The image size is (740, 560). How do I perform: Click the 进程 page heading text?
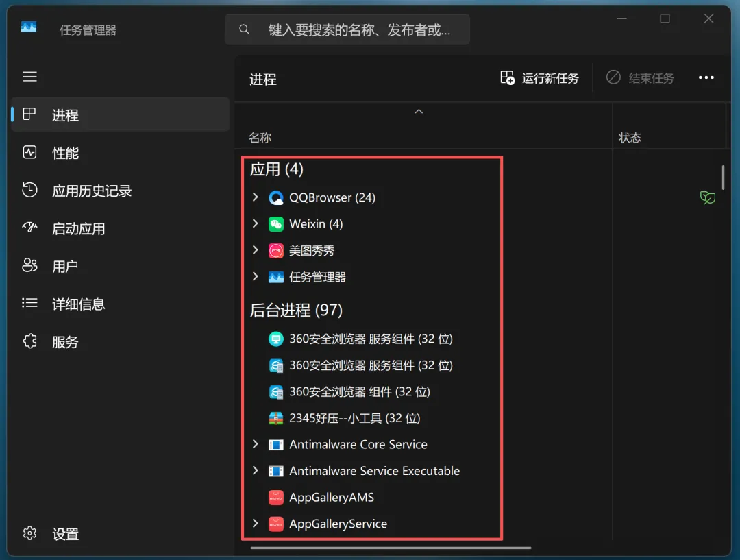coord(263,80)
